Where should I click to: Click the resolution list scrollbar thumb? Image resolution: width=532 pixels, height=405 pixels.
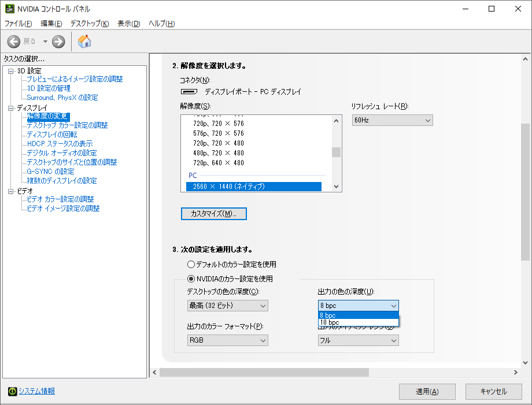tap(336, 152)
